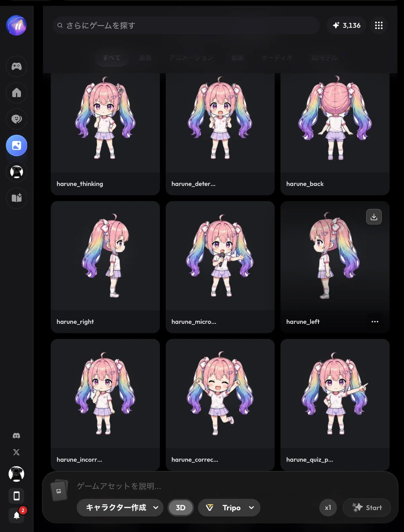The image size is (404, 532).
Task: Click the image attachment icon in prompt box
Action: (59, 491)
